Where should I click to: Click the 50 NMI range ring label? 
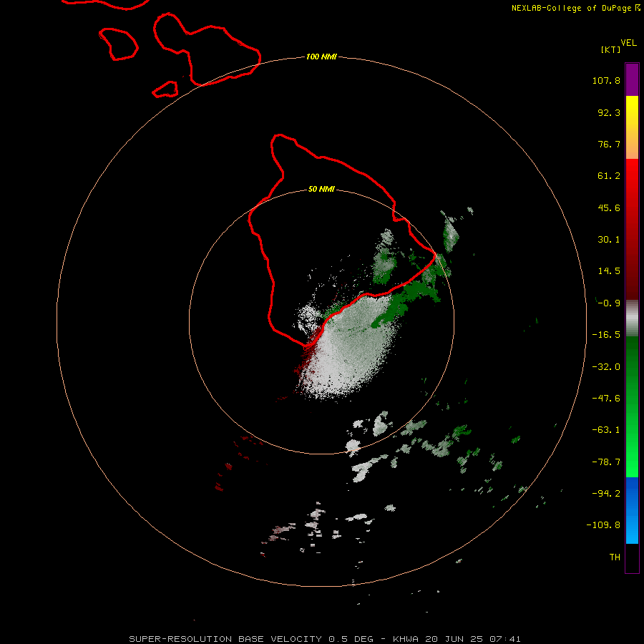pyautogui.click(x=321, y=189)
